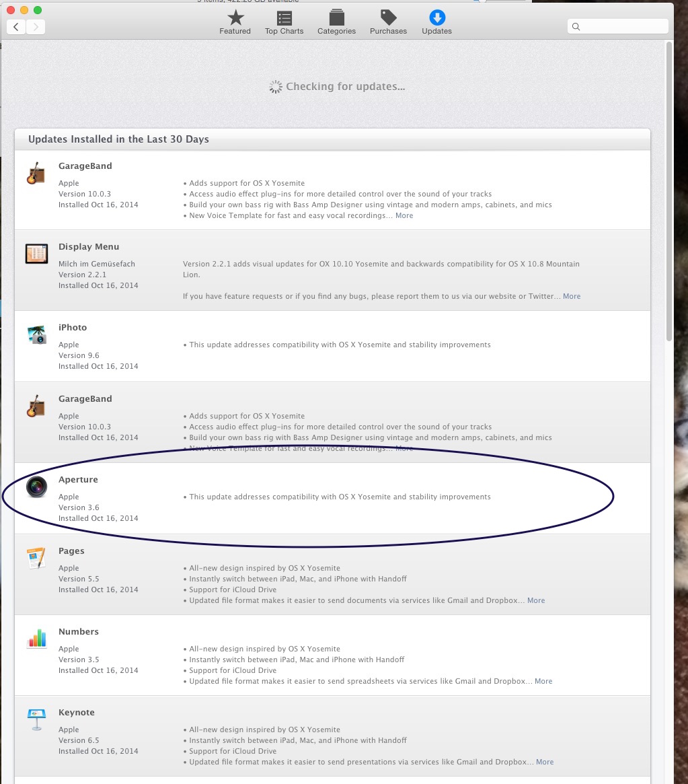Screen dimensions: 688x784
Task: Click the first GarageBand guitar icon
Action: coord(36,173)
